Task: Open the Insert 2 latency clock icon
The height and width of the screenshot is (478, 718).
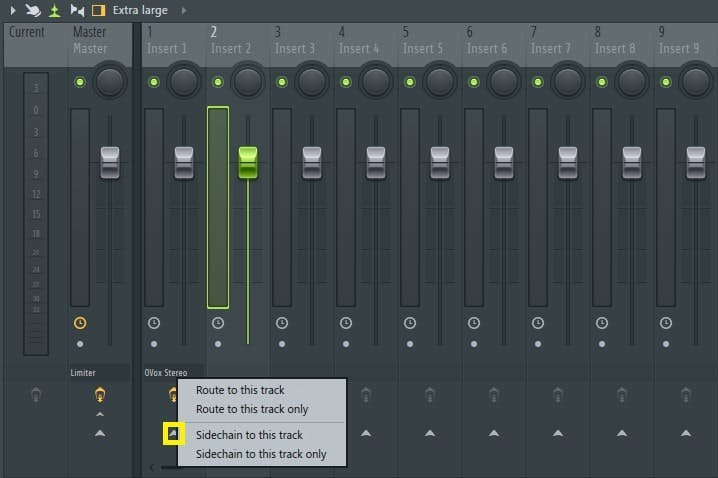Action: (218, 323)
